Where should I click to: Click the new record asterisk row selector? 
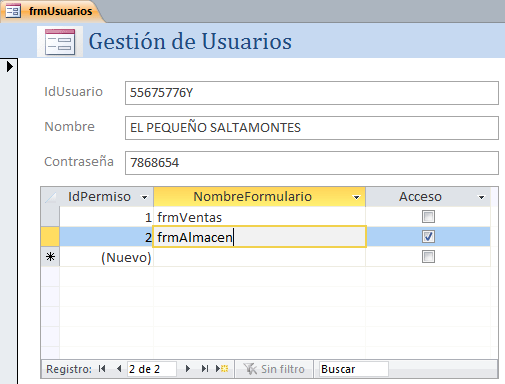50,257
